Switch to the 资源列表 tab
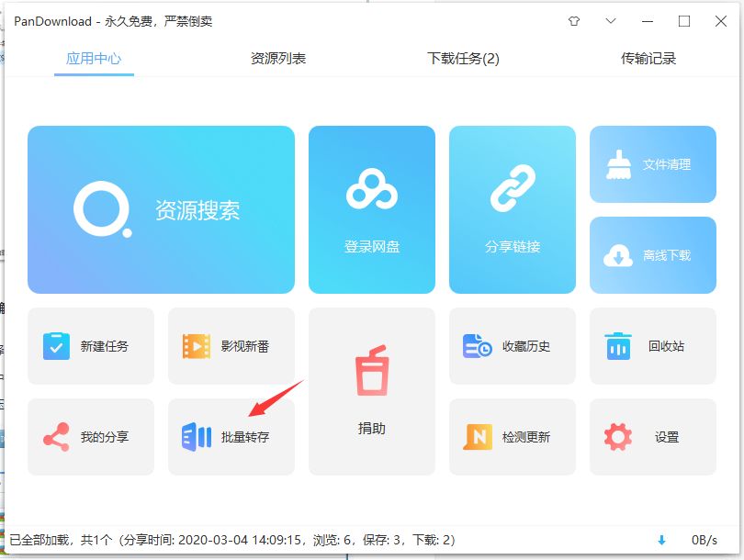744x560 pixels. (x=278, y=59)
